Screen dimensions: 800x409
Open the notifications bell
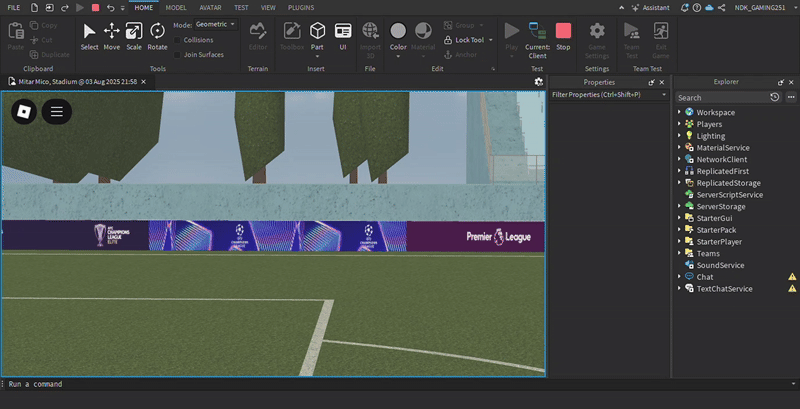[685, 8]
